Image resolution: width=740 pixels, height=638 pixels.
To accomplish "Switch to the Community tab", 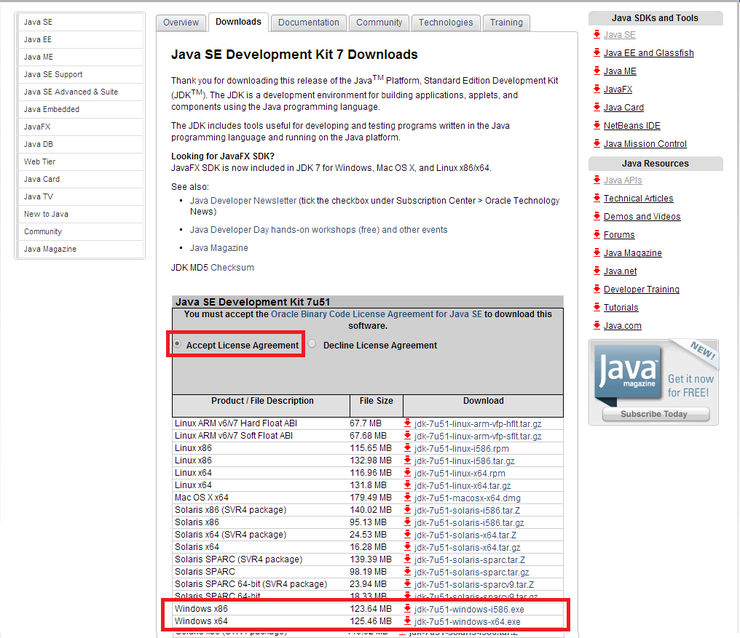I will point(379,22).
